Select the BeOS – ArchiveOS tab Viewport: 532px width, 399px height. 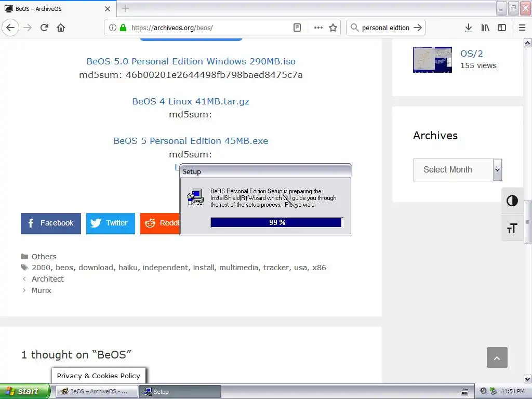[58, 9]
